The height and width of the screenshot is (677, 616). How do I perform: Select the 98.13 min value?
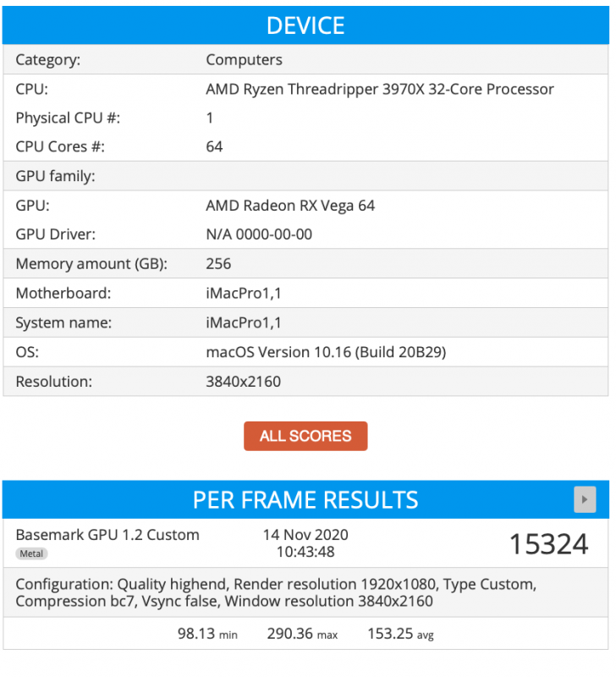pyautogui.click(x=207, y=634)
